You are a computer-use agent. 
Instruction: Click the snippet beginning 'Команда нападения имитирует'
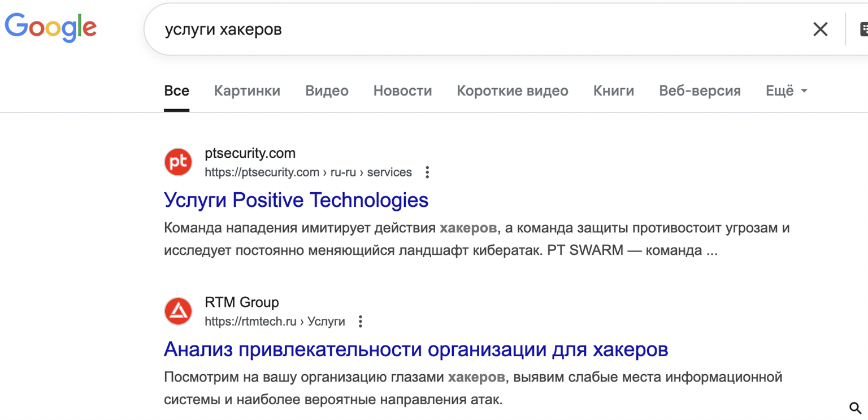pos(476,239)
